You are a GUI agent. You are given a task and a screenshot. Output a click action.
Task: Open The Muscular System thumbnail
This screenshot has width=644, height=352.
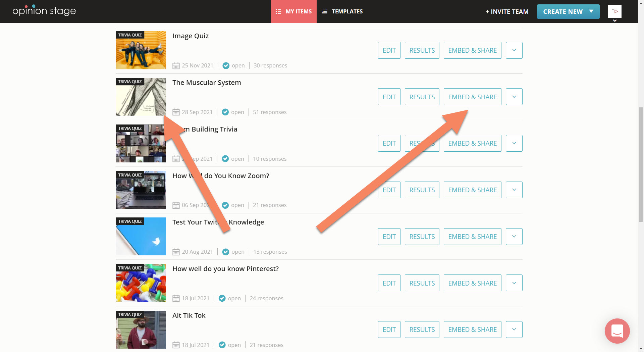point(141,97)
